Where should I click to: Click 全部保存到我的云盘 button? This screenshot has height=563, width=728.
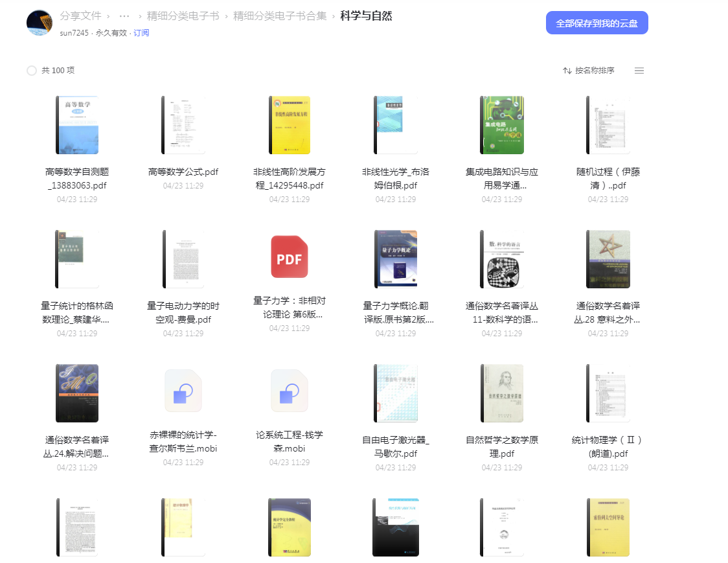click(x=597, y=23)
